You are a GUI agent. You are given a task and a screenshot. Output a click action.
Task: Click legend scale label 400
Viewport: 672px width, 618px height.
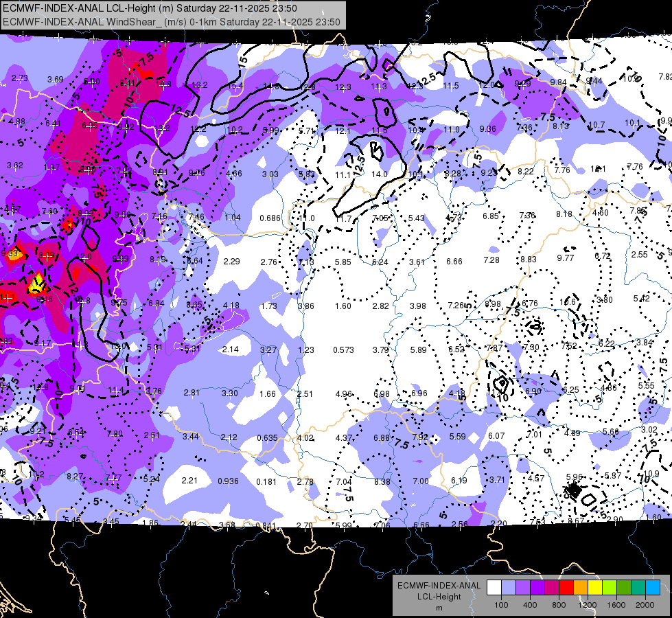[530, 605]
